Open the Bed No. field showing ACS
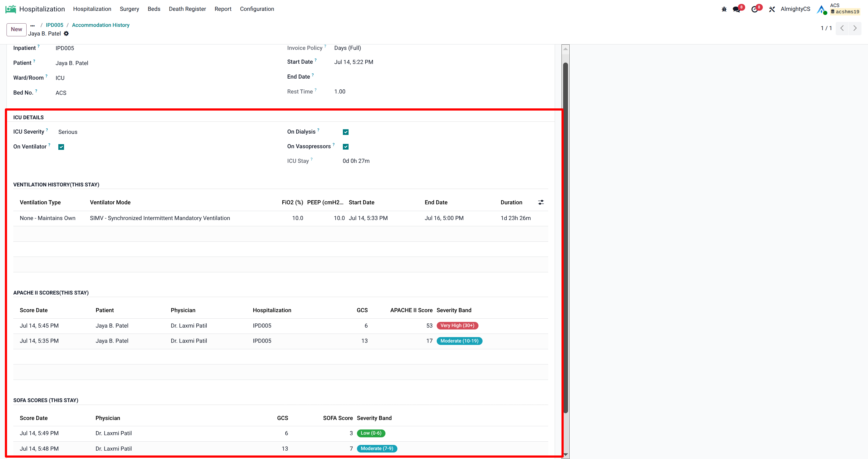 (x=61, y=93)
